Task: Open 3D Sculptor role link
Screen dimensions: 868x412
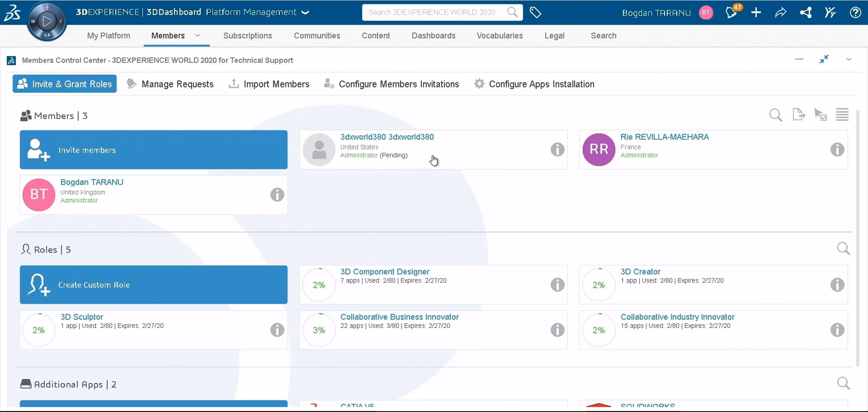Action: click(81, 317)
